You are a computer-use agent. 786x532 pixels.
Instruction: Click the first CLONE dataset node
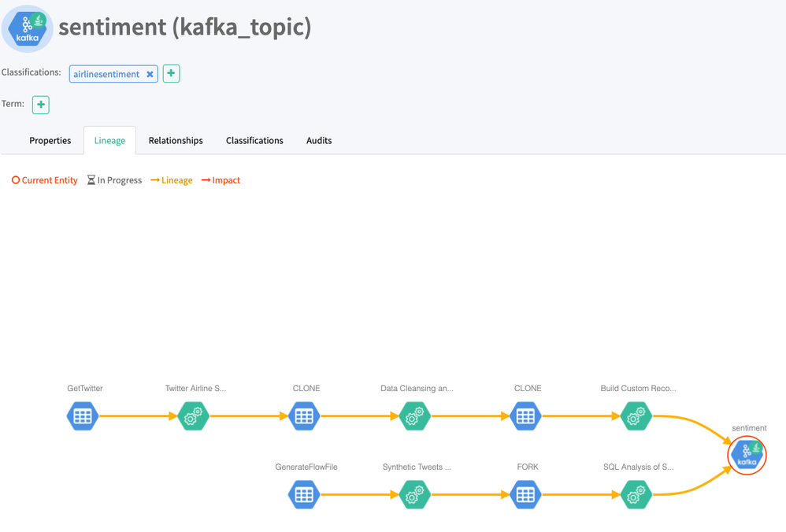(304, 416)
